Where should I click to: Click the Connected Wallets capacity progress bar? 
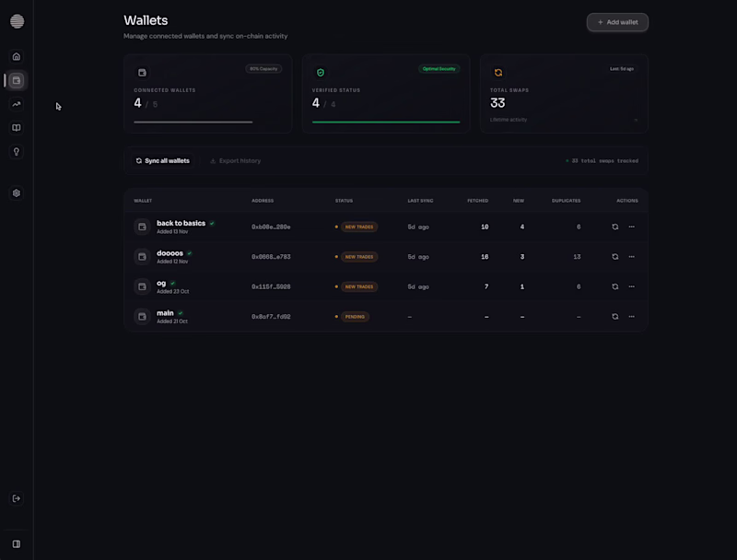coord(193,122)
